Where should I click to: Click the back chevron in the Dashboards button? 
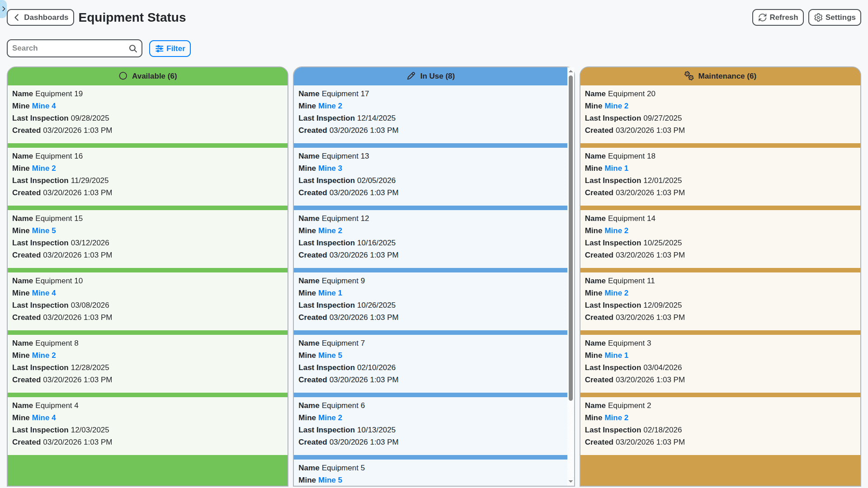(16, 17)
